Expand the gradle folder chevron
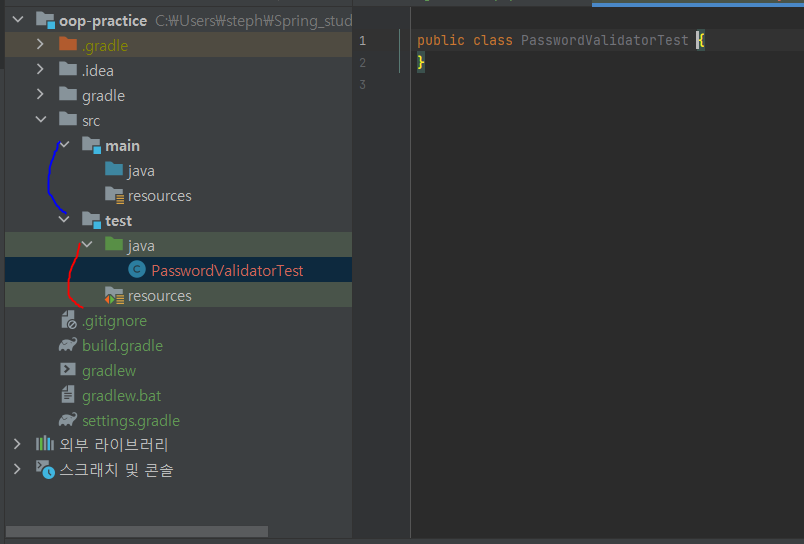The height and width of the screenshot is (544, 804). [41, 94]
